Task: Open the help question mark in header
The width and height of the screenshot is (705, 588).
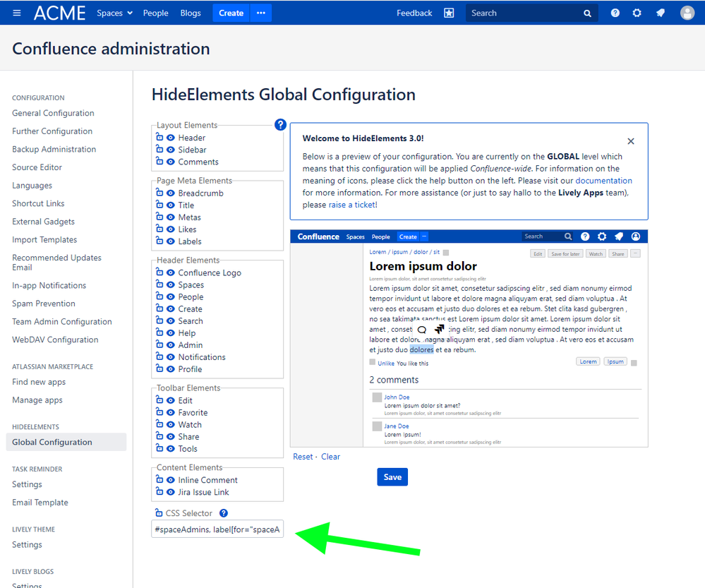Action: [x=615, y=13]
